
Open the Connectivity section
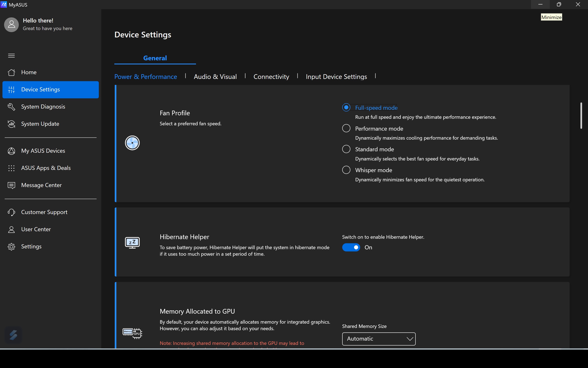(x=271, y=77)
